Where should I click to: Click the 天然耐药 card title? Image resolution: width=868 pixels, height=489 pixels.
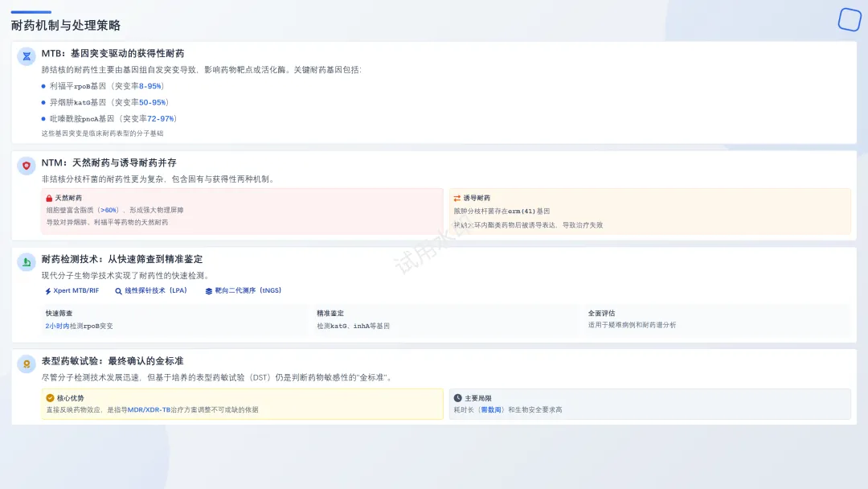click(x=68, y=199)
